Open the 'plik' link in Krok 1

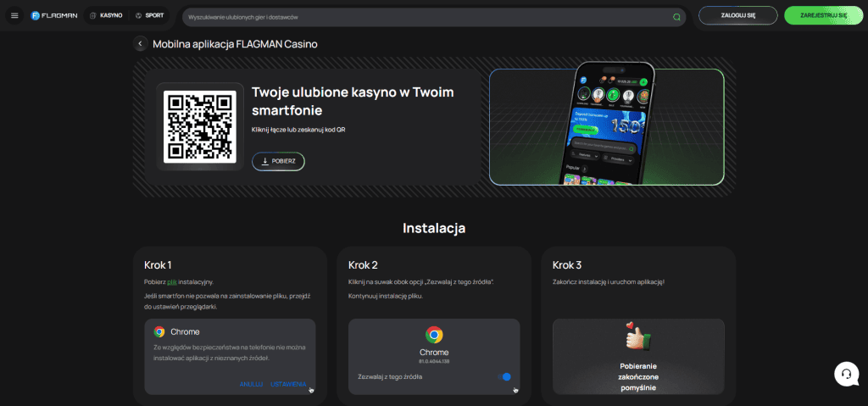172,282
